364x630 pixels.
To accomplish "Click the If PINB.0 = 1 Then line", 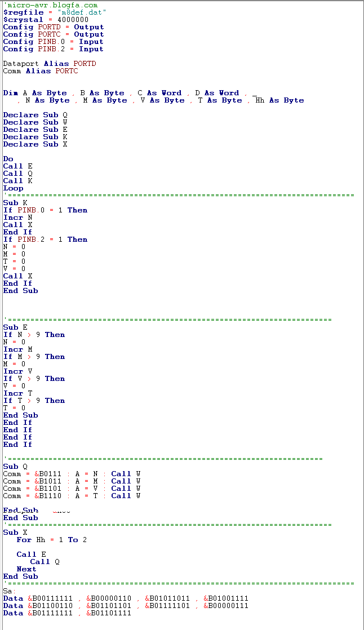I will [x=46, y=210].
